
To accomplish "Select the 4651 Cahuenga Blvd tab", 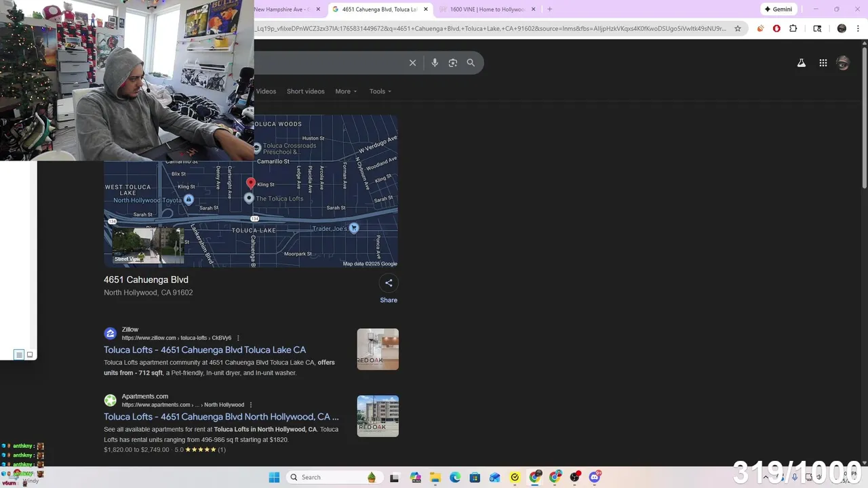I will pyautogui.click(x=379, y=9).
